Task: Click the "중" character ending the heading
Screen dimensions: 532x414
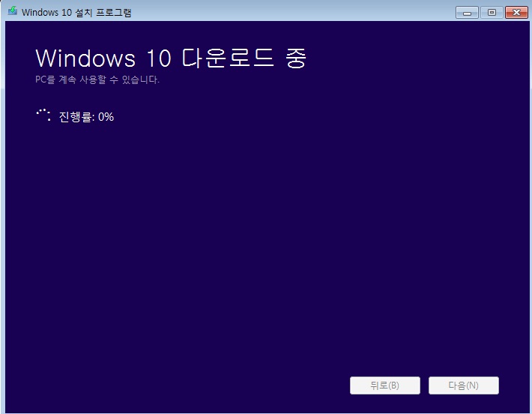Action: click(296, 58)
